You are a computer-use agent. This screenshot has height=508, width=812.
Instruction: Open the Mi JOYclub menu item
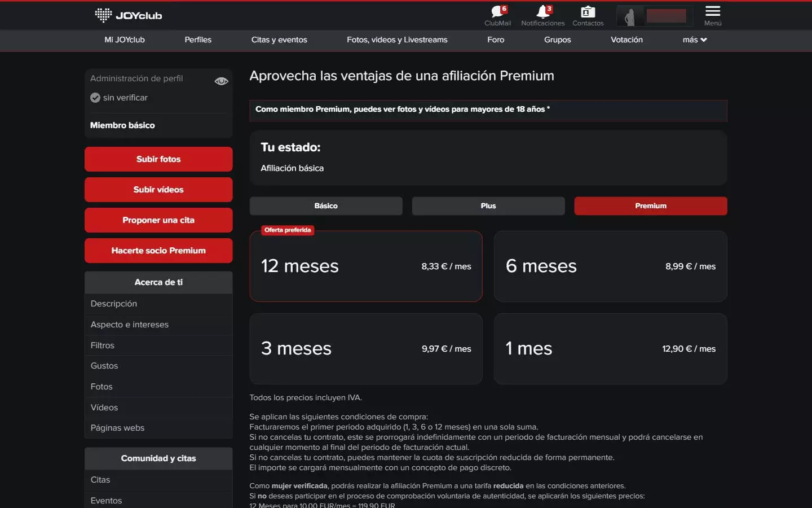click(x=124, y=40)
